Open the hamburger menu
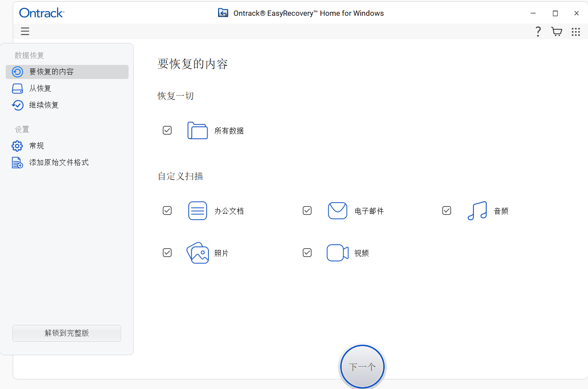Screen dimensions: 588x389 click(x=25, y=32)
